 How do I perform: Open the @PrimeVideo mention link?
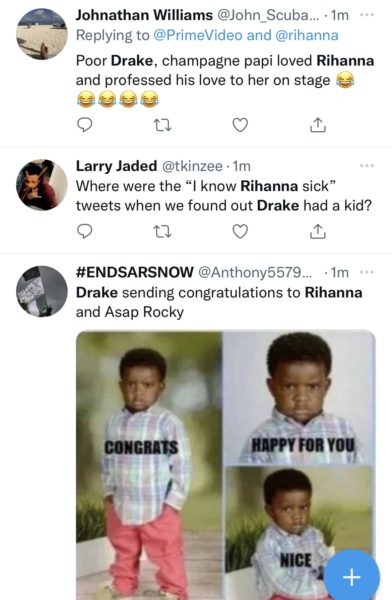(x=198, y=35)
